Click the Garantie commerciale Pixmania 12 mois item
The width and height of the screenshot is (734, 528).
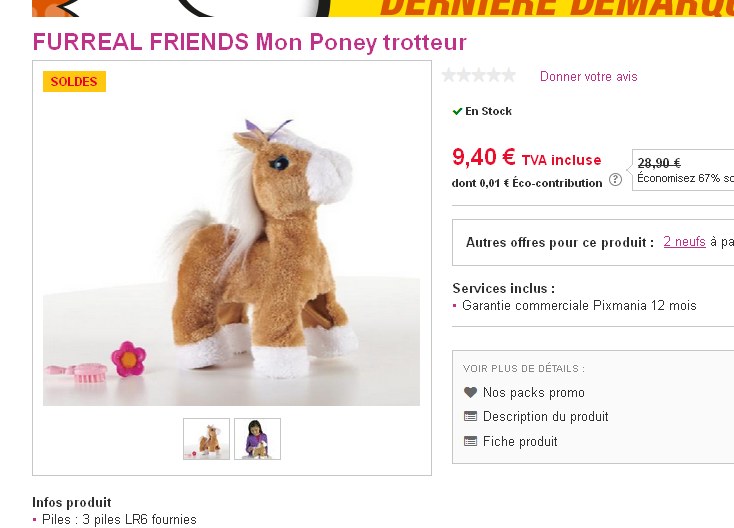[x=579, y=306]
